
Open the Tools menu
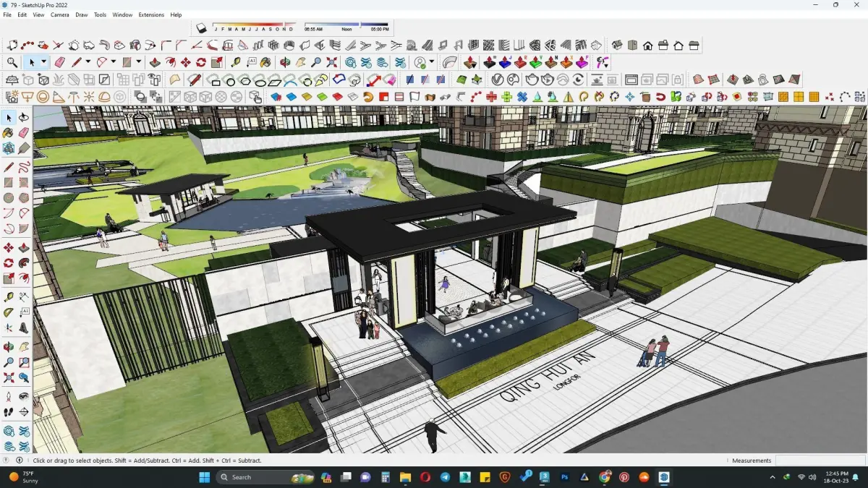pyautogui.click(x=100, y=14)
